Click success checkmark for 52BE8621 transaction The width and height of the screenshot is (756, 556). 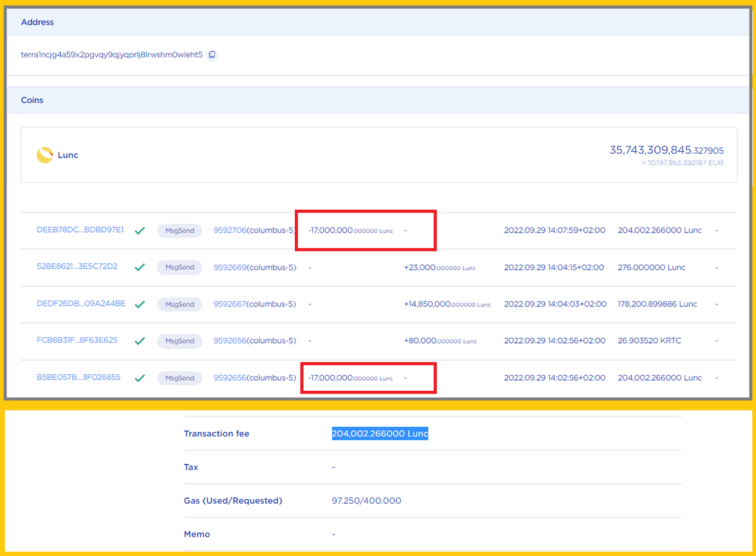[140, 267]
